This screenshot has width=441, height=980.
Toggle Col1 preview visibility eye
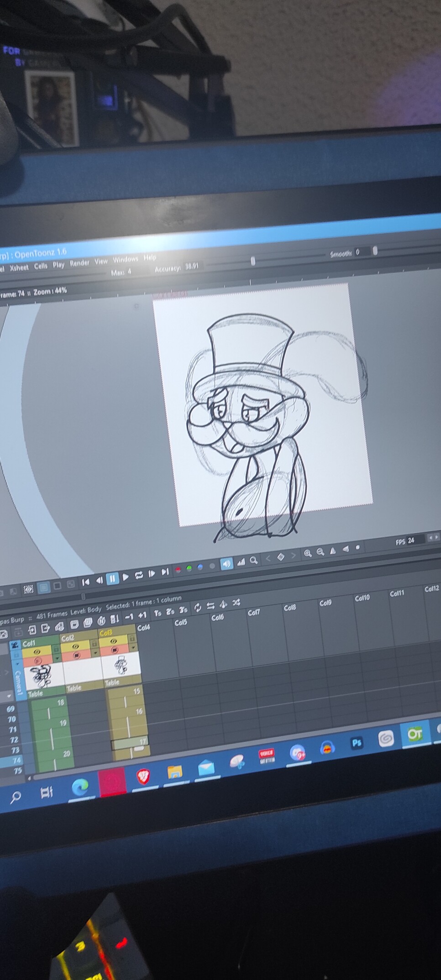point(37,652)
